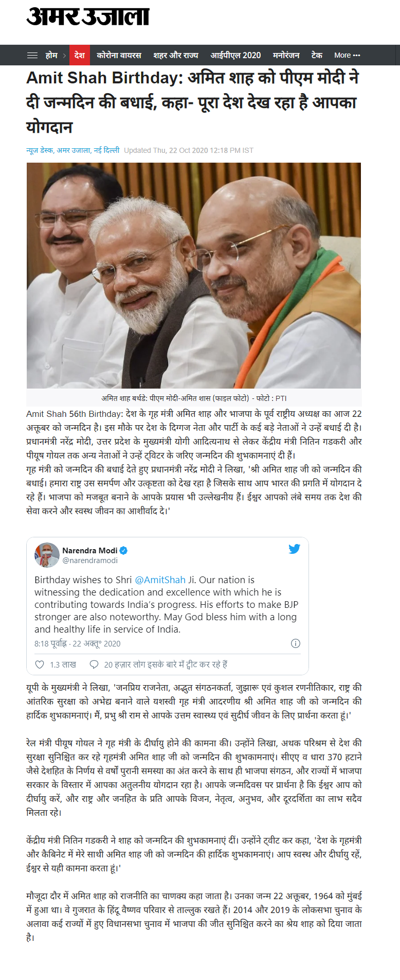Go to मनोरंजन section
This screenshot has height=980, width=400.
[x=286, y=55]
